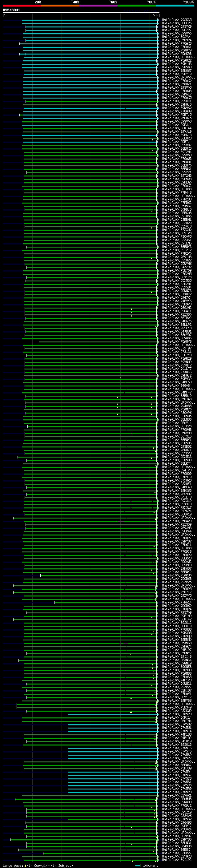197x868 pixels.
Task: Click the purple ~60% legend color segment
Action: 98,6
